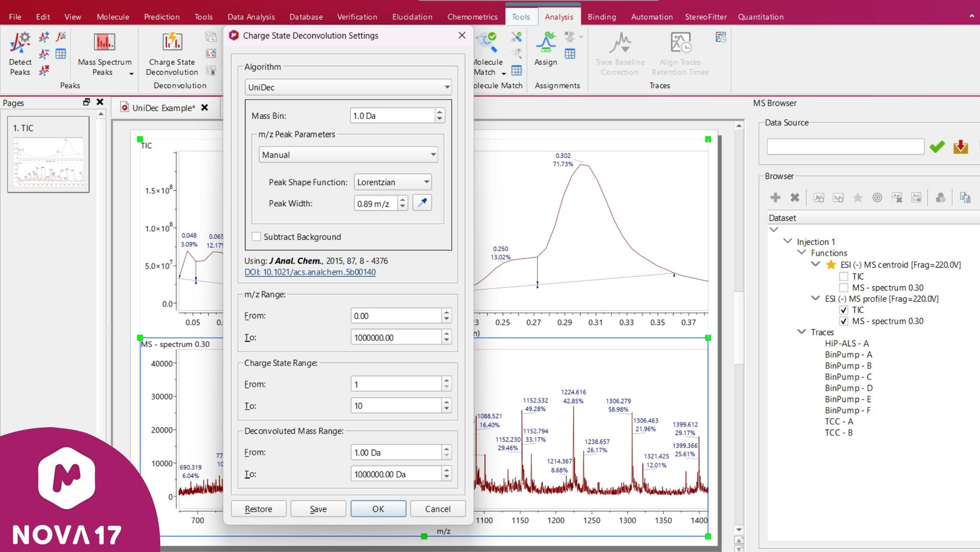Click the Mass Spectrum Peaks icon

104,43
